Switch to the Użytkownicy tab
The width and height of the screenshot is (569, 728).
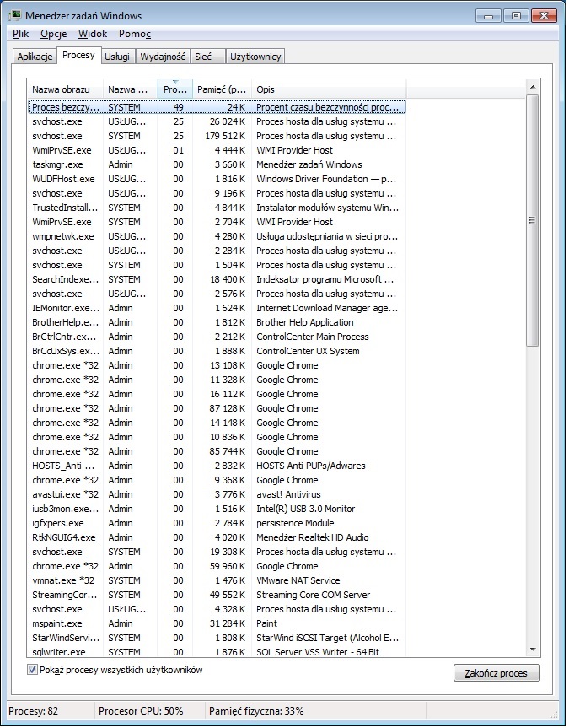click(x=255, y=57)
